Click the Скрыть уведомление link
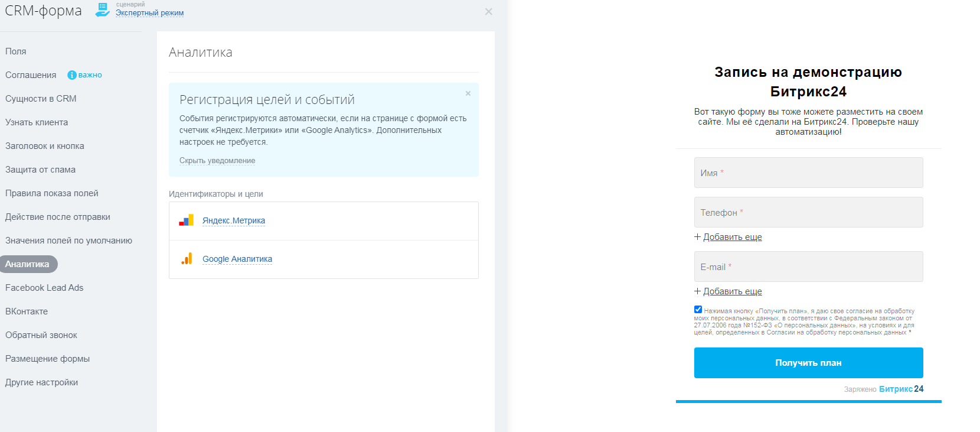Screen dimensions: 980x432 pos(217,161)
